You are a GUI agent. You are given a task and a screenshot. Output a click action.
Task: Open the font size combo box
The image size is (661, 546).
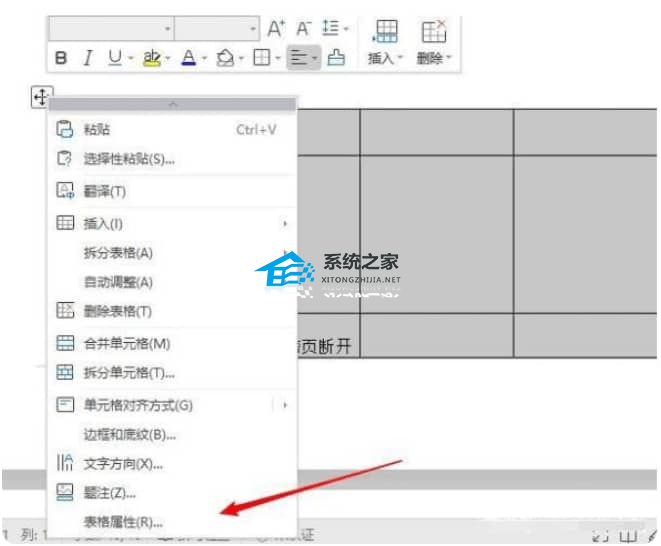coord(217,29)
